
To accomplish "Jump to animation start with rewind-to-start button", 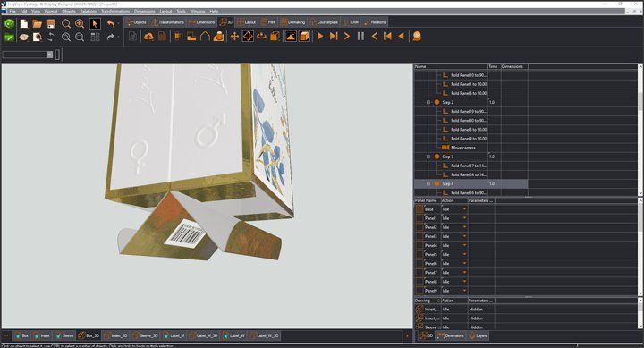I will click(x=387, y=37).
